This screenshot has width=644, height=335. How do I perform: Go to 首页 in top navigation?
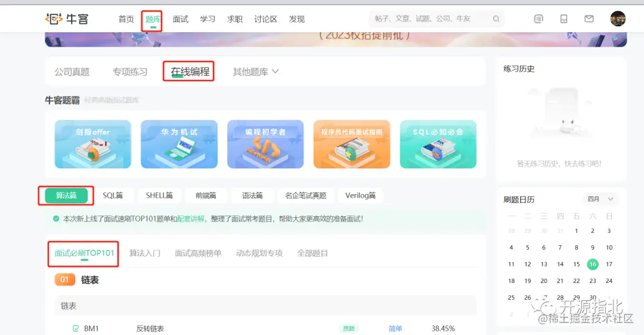pos(126,19)
